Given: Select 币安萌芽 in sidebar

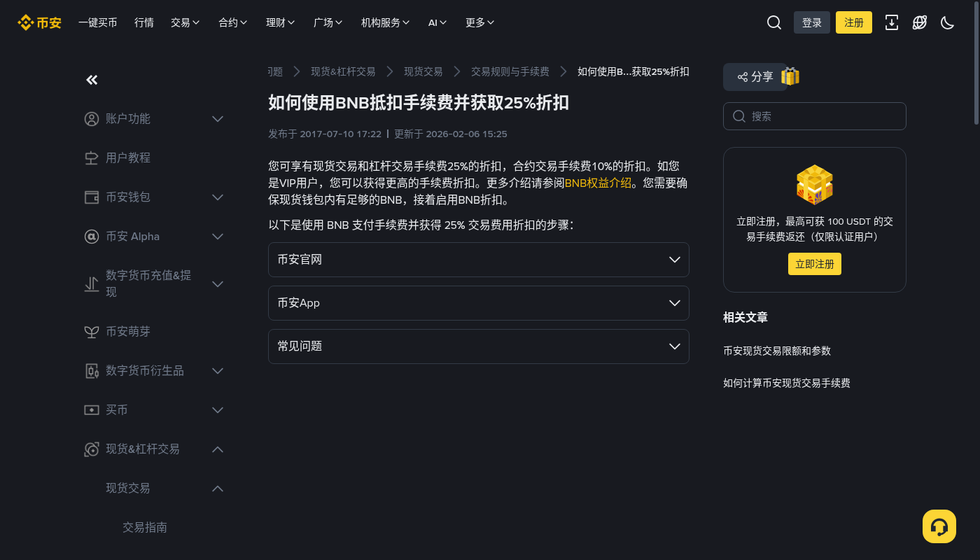Looking at the screenshot, I should (x=128, y=332).
